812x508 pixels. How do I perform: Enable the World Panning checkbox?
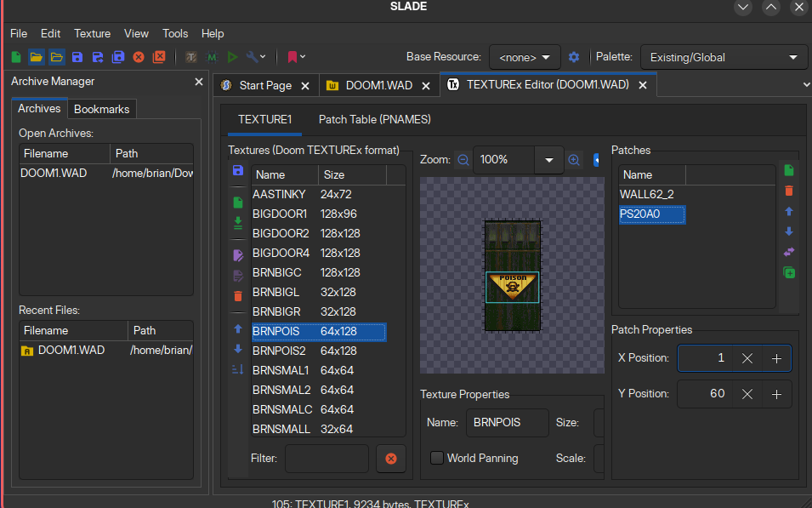coord(436,458)
